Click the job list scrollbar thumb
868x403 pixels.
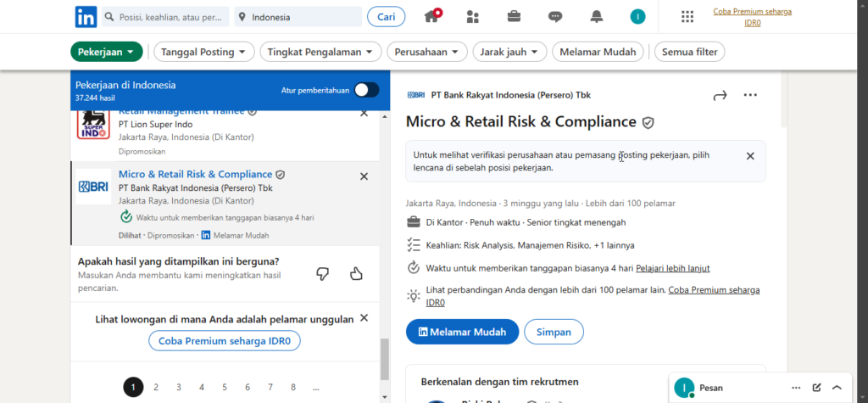pyautogui.click(x=385, y=359)
